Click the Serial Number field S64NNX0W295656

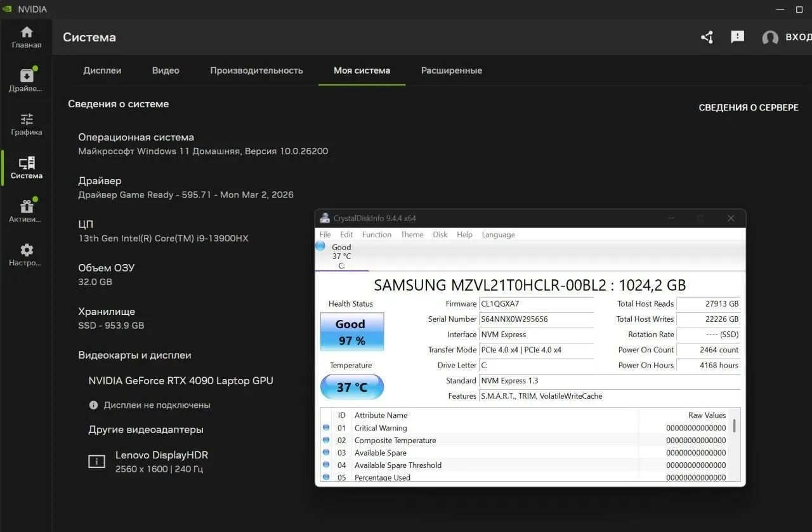pyautogui.click(x=536, y=319)
